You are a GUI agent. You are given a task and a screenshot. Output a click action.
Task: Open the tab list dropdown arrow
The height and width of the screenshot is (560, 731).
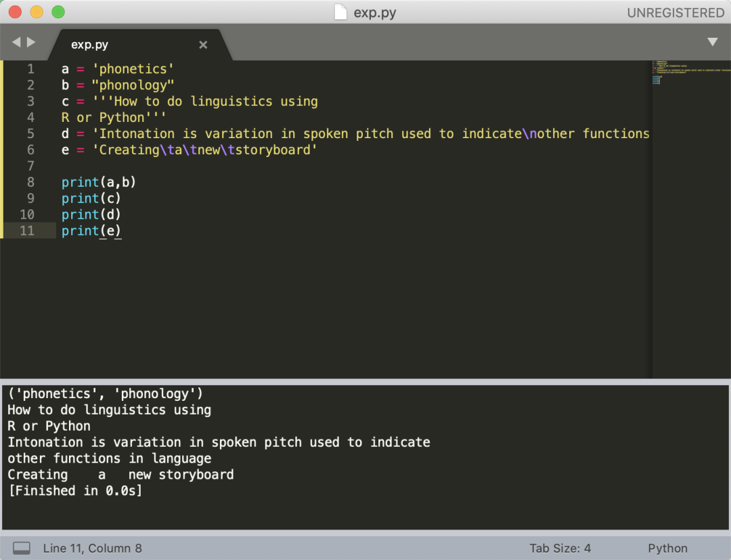point(712,42)
